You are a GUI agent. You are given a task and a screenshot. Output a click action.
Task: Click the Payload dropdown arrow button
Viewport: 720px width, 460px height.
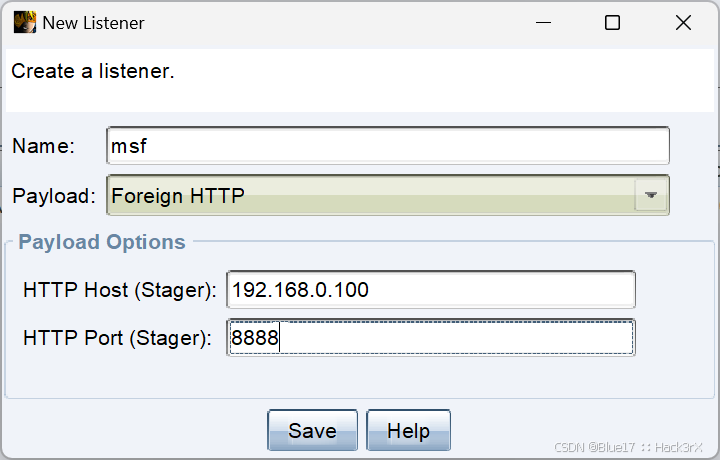click(650, 195)
